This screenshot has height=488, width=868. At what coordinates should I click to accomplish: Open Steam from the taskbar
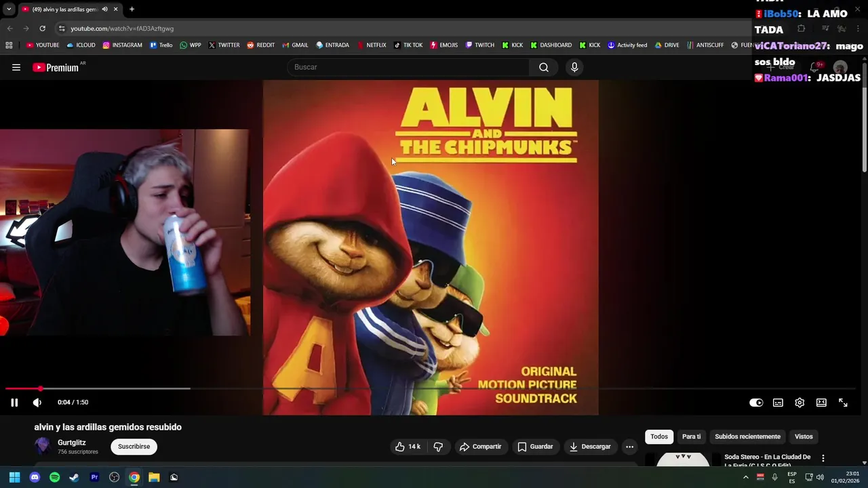tap(75, 477)
